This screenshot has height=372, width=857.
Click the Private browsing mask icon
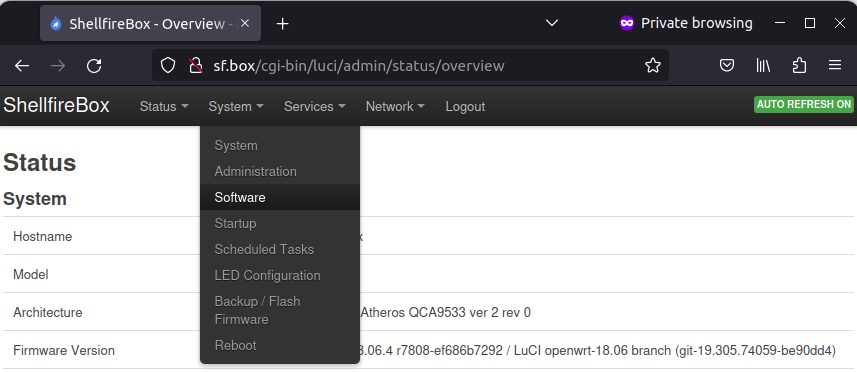tap(626, 23)
